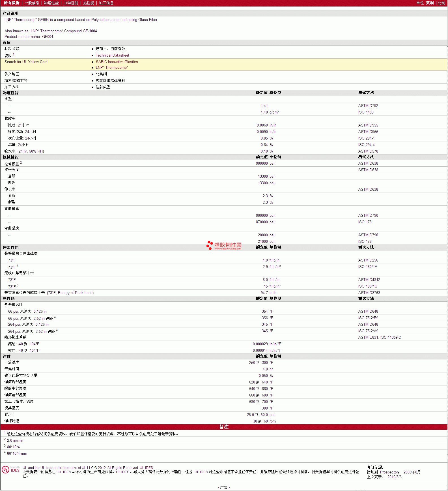Click the ASTM D570 test method
The image size is (448, 491).
pyautogui.click(x=368, y=151)
